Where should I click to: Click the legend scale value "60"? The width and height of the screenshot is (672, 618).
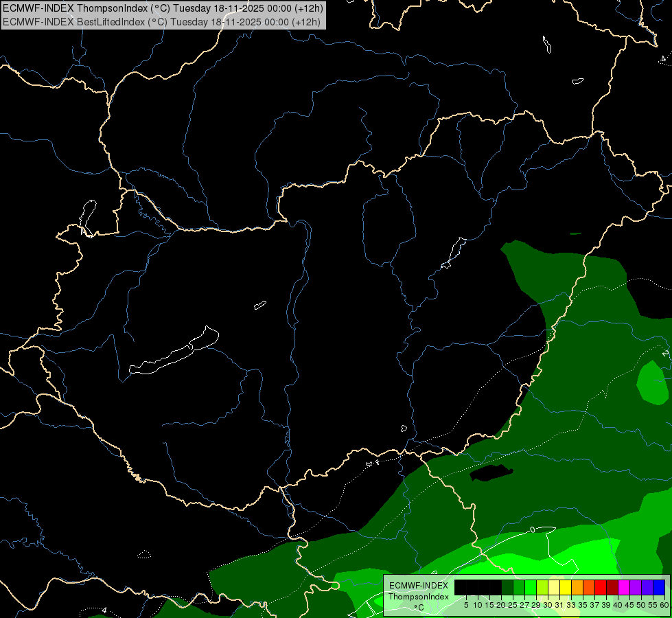tap(665, 605)
